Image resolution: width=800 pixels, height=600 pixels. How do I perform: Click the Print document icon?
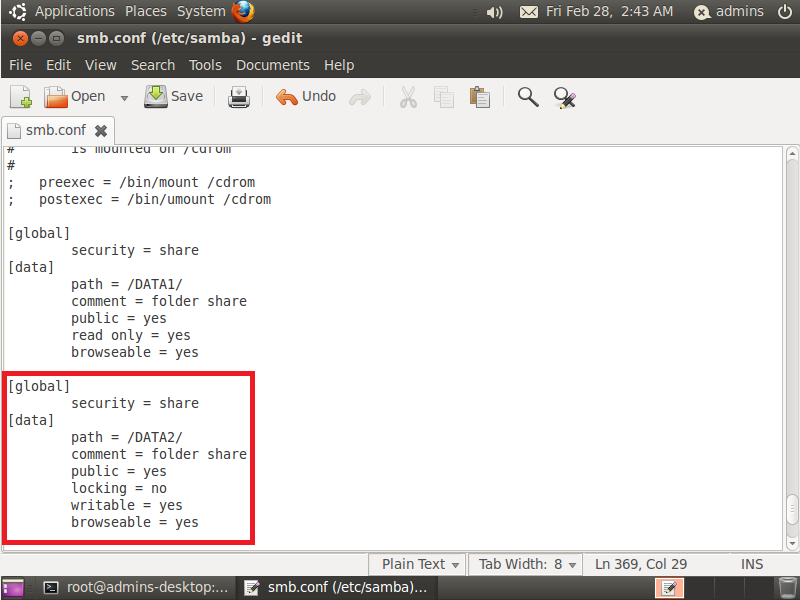coord(238,96)
